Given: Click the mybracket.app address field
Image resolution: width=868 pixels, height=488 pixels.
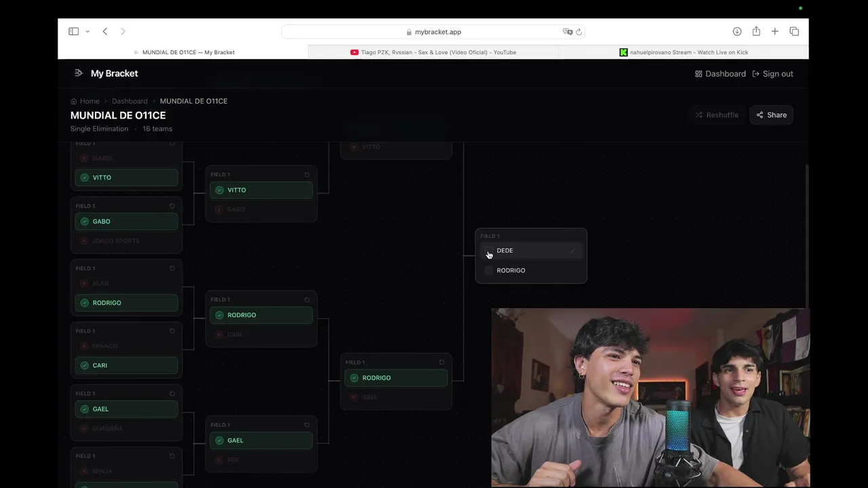Looking at the screenshot, I should point(433,32).
